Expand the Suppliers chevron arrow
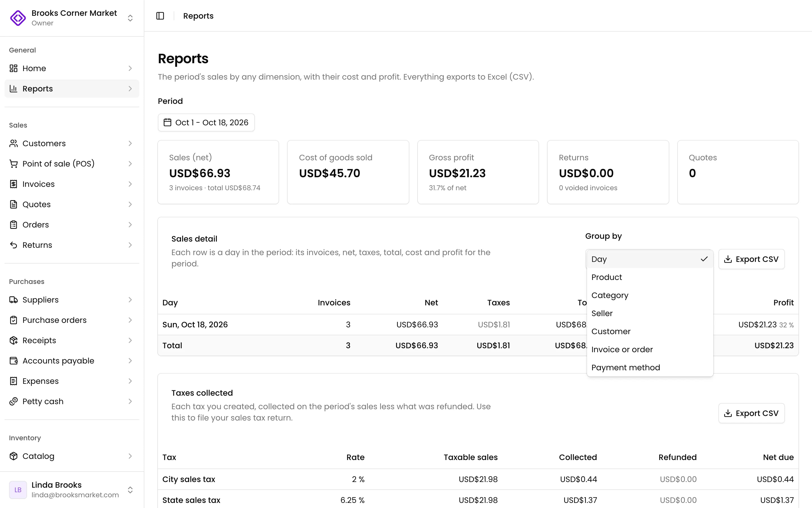Image resolution: width=812 pixels, height=508 pixels. coord(130,300)
